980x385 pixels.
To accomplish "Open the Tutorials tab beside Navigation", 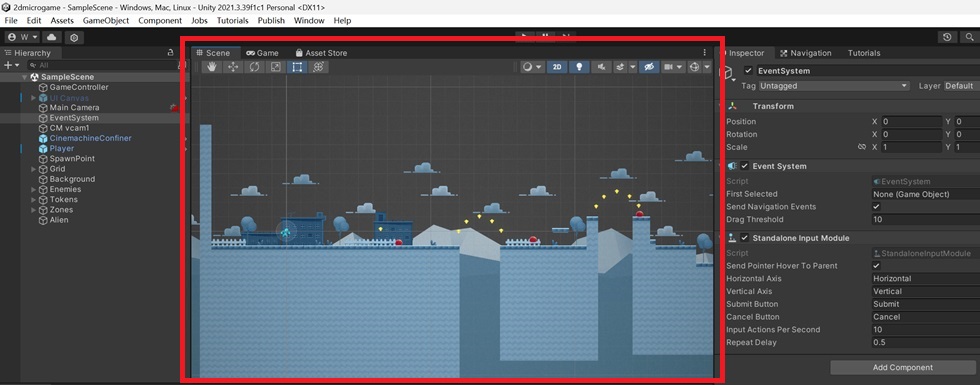I will pyautogui.click(x=864, y=53).
